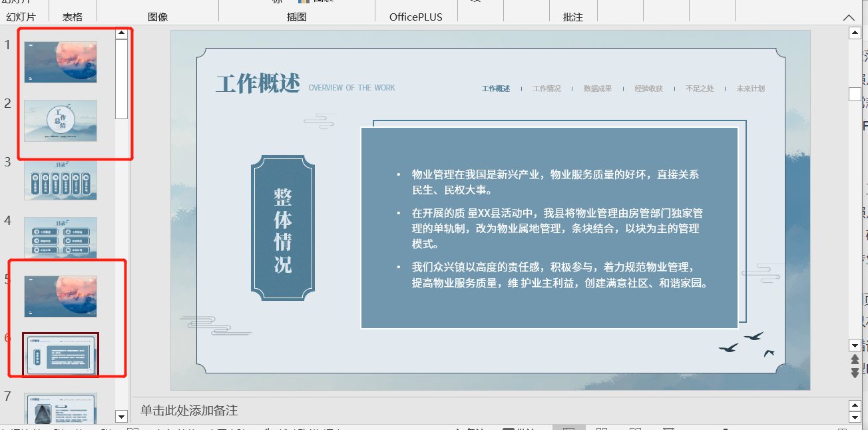Open the 表格 insert table dropdown
868x430 pixels.
pos(73,17)
